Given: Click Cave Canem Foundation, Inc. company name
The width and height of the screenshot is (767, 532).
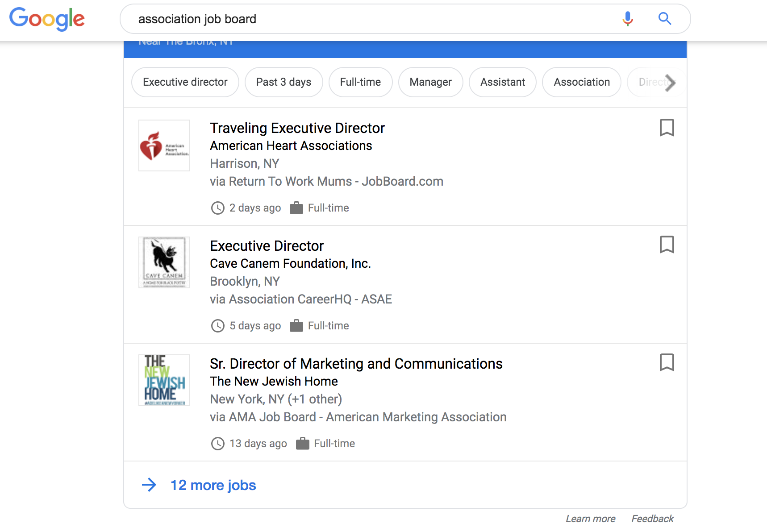Looking at the screenshot, I should click(291, 264).
